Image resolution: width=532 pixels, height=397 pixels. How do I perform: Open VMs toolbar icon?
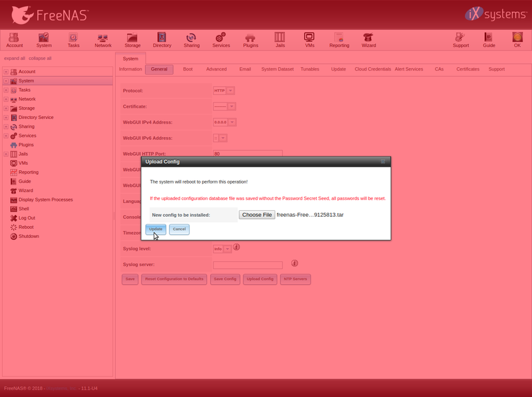click(x=309, y=40)
